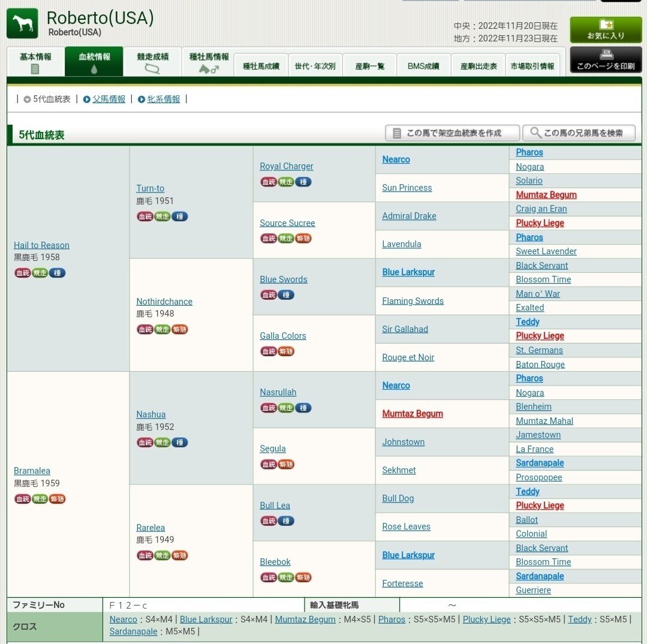This screenshot has height=644, width=647.
Task: Open Sardanapale link in クロス row
Action: tap(133, 631)
